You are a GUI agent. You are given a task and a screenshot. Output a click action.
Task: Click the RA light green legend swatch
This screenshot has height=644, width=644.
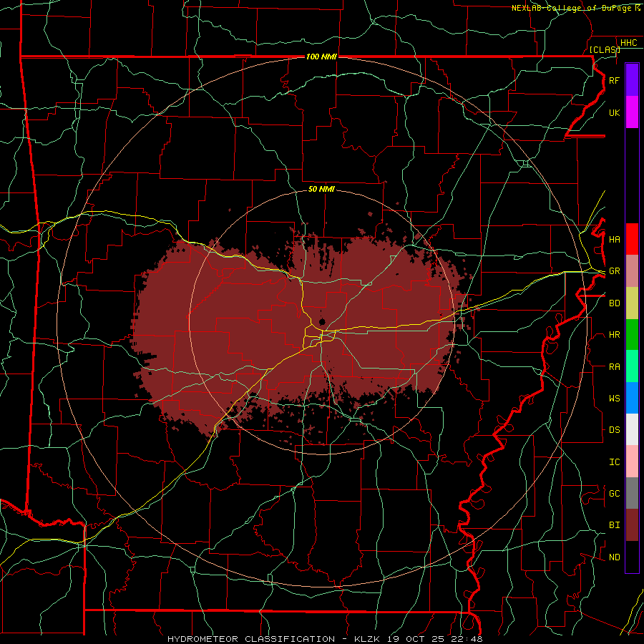(x=632, y=366)
